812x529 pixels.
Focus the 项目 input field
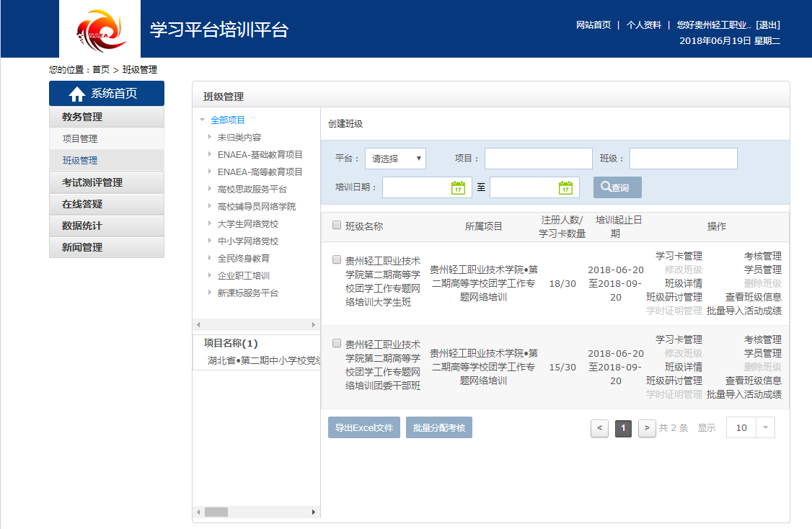click(x=539, y=159)
